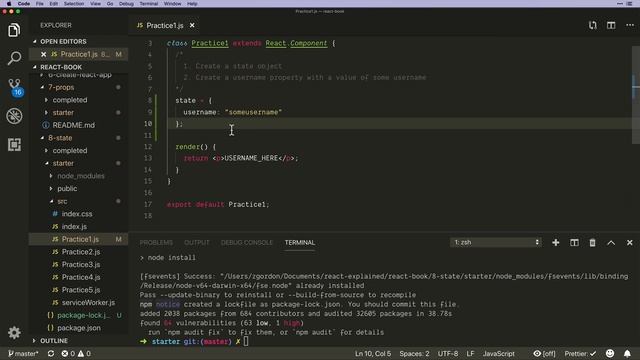The width and height of the screenshot is (640, 360).
Task: Close Practice1.js in Open Editors list
Action: click(44, 54)
